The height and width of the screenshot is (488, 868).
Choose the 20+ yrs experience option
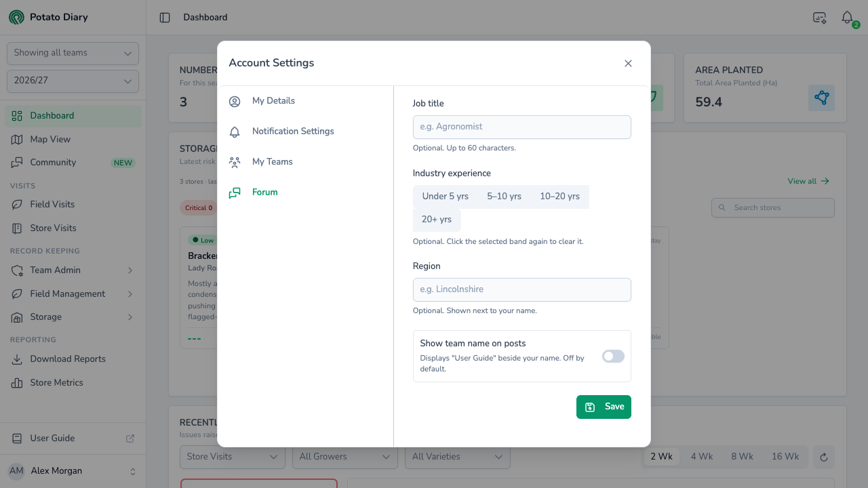[437, 220]
